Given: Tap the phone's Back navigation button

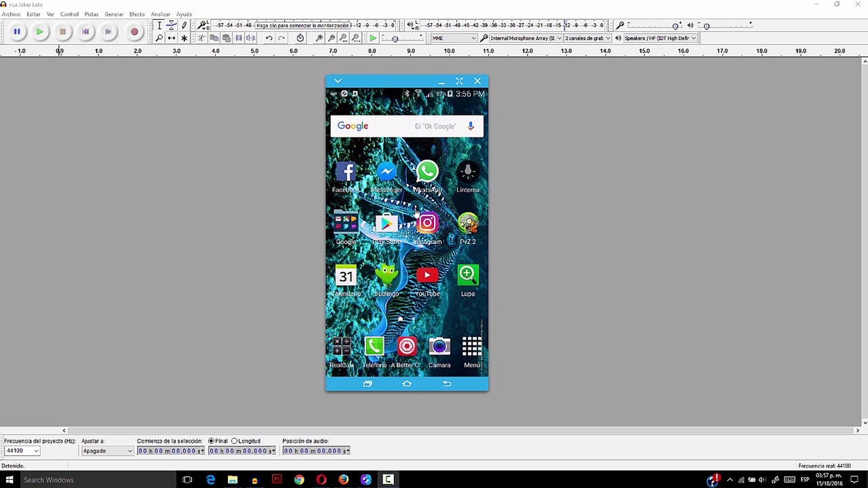Looking at the screenshot, I should click(x=447, y=384).
